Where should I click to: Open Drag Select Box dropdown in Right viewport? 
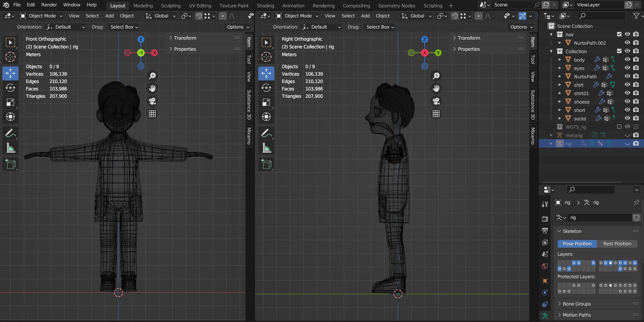click(x=380, y=27)
